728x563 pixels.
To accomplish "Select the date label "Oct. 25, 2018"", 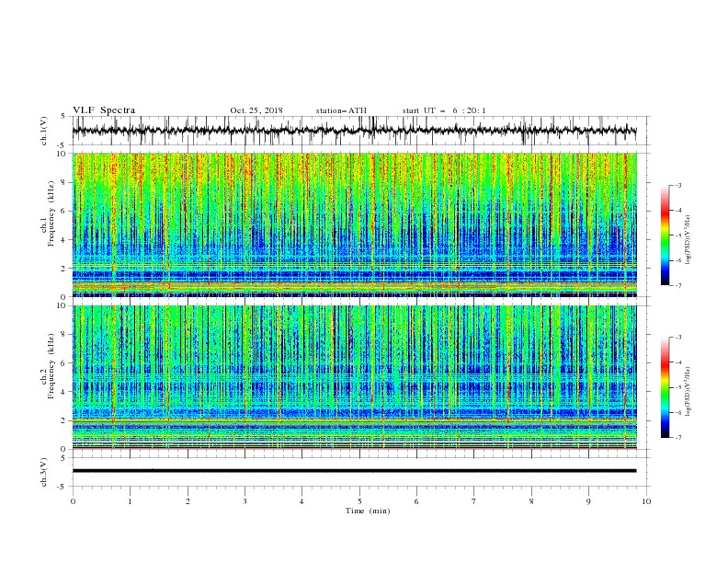I will [x=256, y=110].
